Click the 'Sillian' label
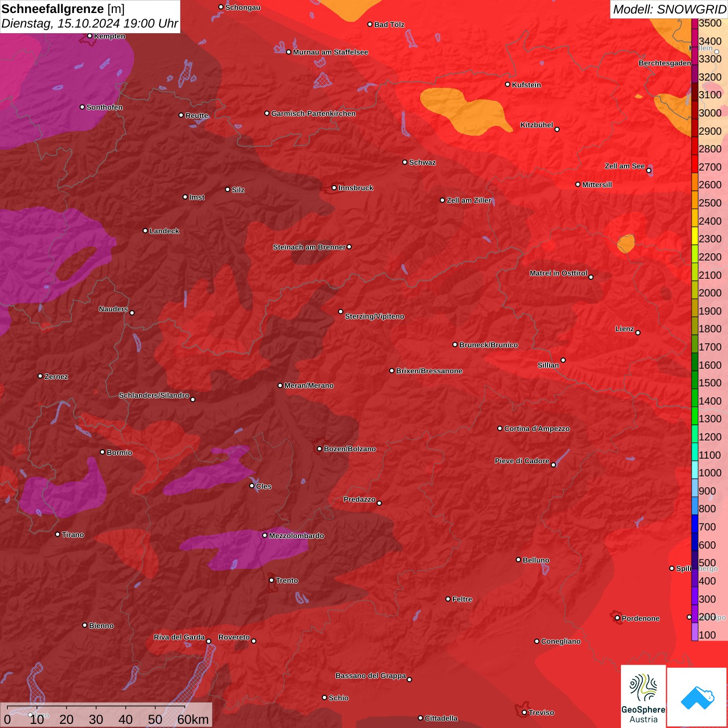Screen dimensions: 728x728 548,365
